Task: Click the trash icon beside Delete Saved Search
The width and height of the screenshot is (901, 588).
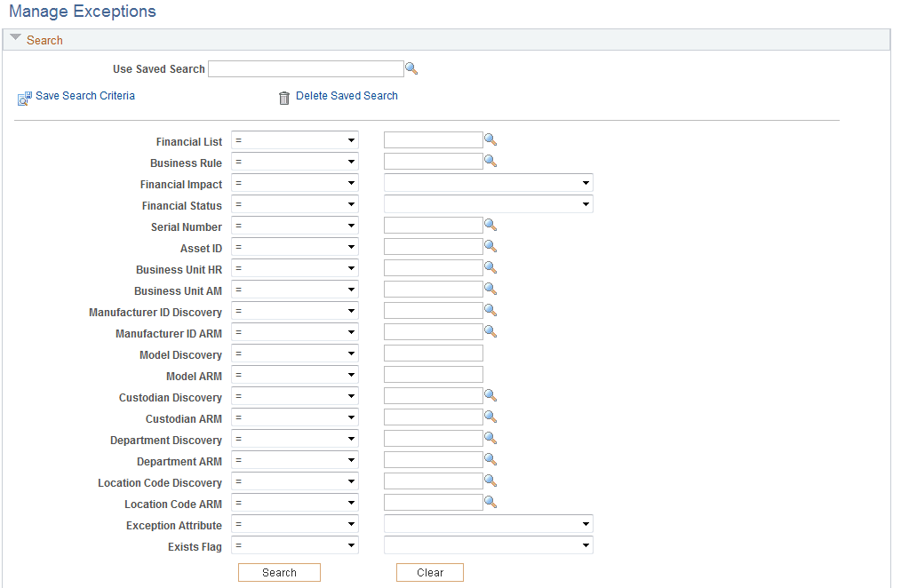Action: click(283, 97)
